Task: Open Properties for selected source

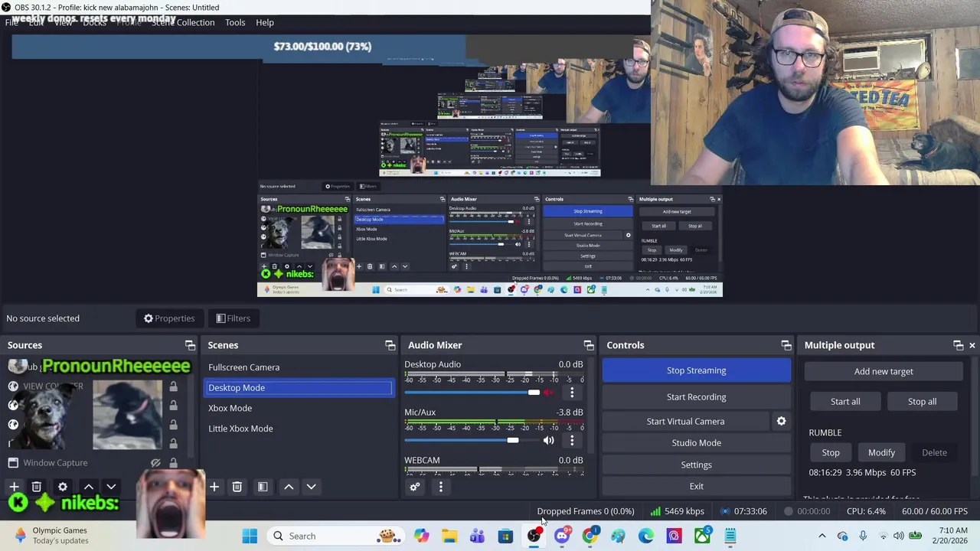Action: [x=169, y=318]
